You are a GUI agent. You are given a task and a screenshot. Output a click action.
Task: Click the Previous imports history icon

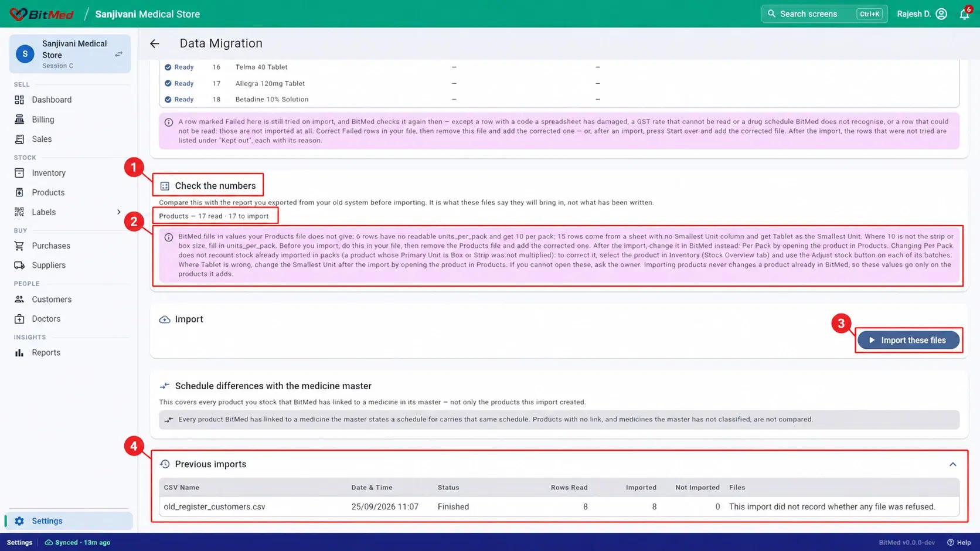click(165, 464)
